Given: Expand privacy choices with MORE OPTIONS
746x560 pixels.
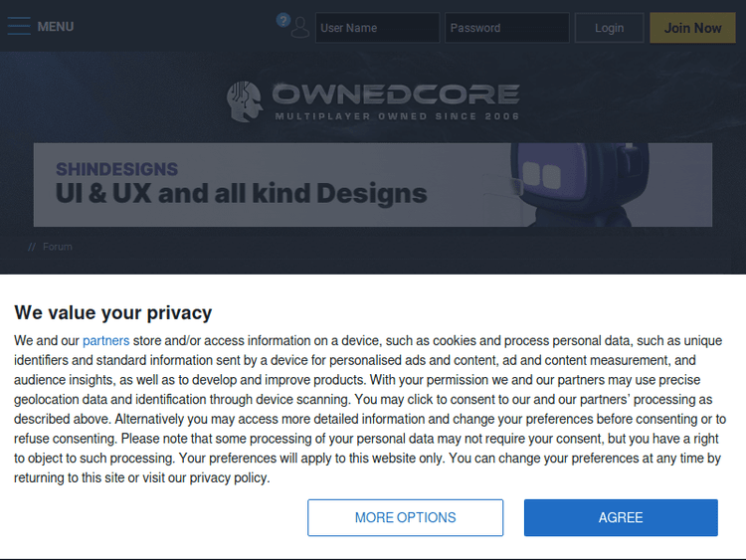Looking at the screenshot, I should click(x=405, y=517).
